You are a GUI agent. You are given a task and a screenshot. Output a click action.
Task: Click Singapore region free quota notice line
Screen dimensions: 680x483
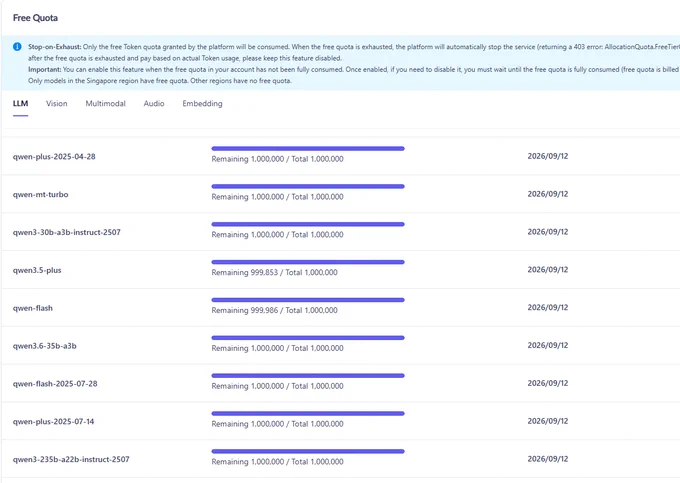click(x=160, y=81)
